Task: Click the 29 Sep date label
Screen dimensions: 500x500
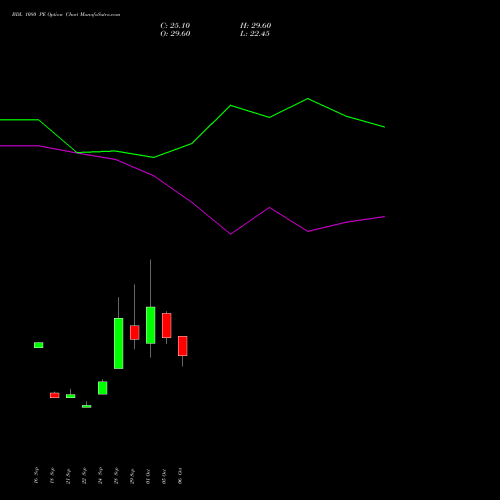Action: tap(132, 476)
